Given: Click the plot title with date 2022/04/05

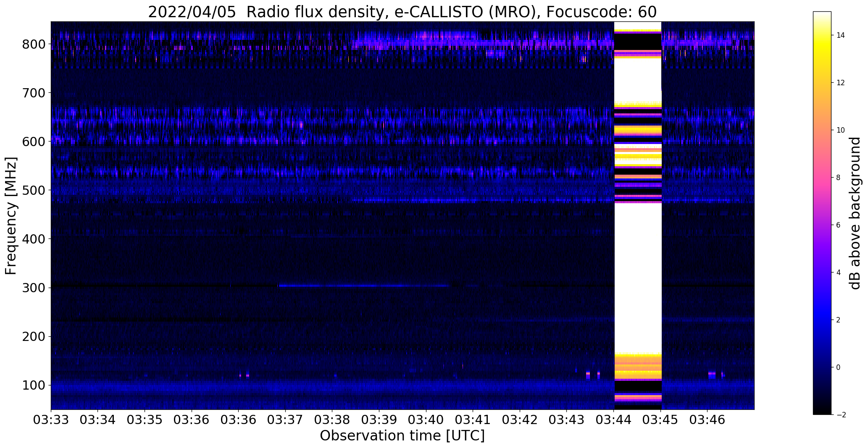Looking at the screenshot, I should 402,12.
